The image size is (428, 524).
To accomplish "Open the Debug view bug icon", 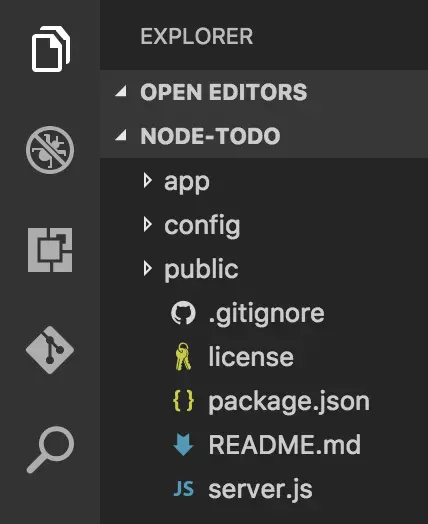I will pyautogui.click(x=50, y=150).
